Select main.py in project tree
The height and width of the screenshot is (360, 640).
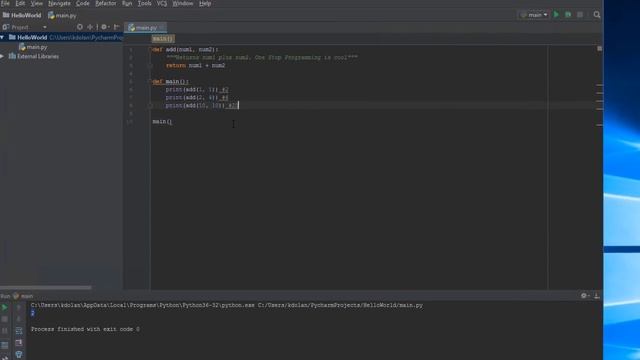(x=33, y=47)
